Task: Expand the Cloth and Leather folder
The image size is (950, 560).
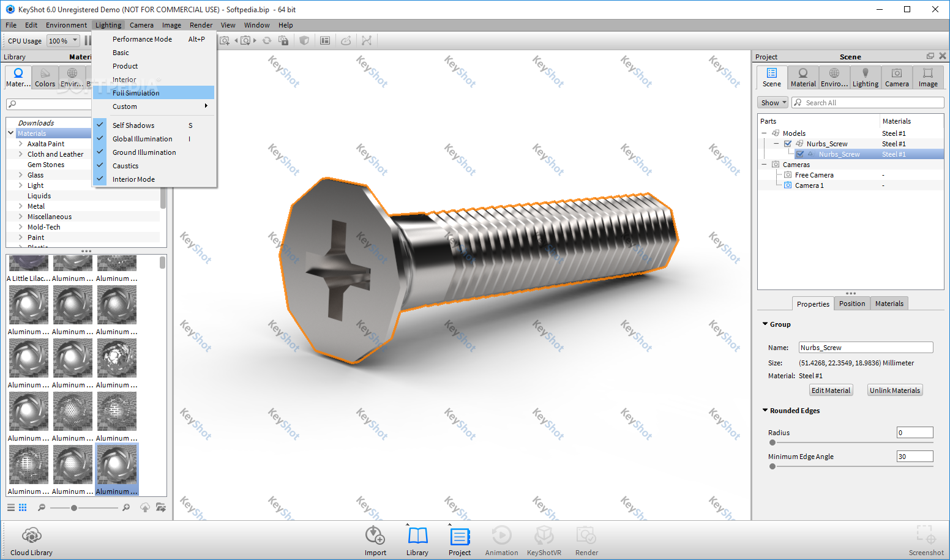Action: pyautogui.click(x=21, y=154)
